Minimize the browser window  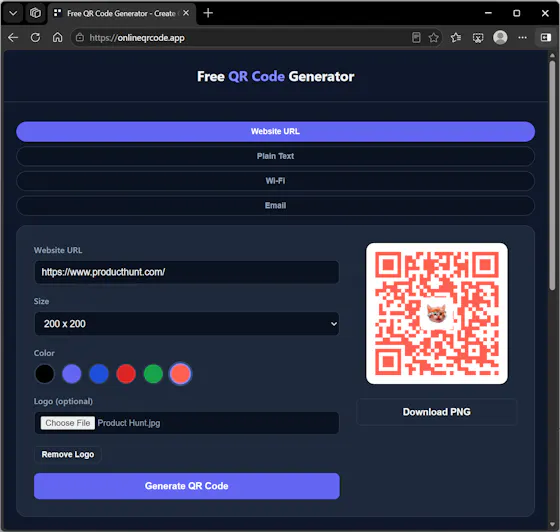click(x=488, y=13)
